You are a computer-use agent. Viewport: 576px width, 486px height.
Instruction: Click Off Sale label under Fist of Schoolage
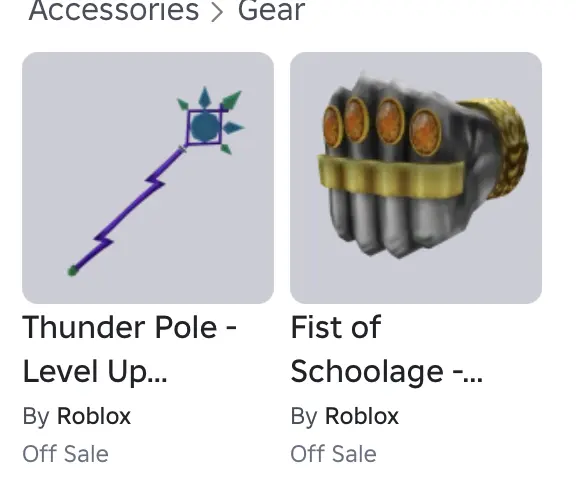(334, 454)
